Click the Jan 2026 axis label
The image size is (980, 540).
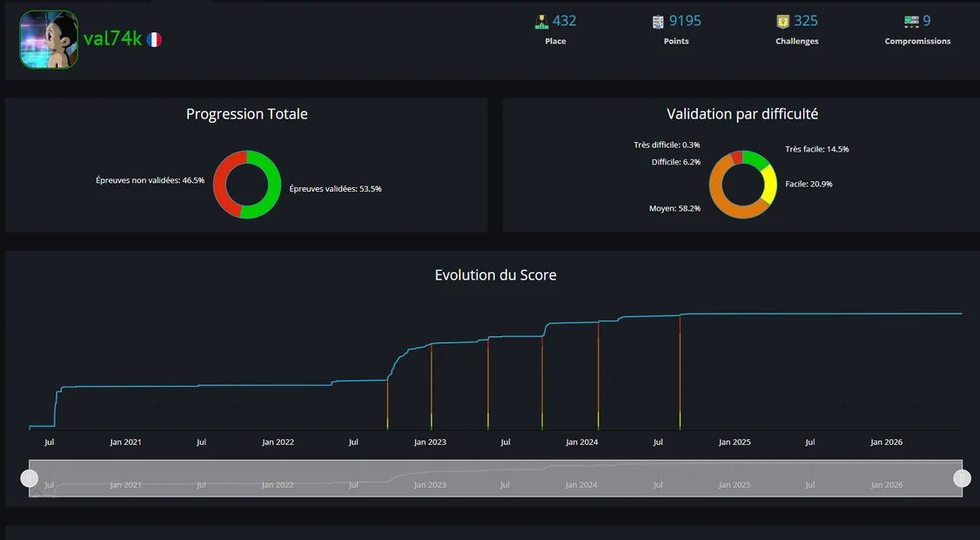[886, 442]
